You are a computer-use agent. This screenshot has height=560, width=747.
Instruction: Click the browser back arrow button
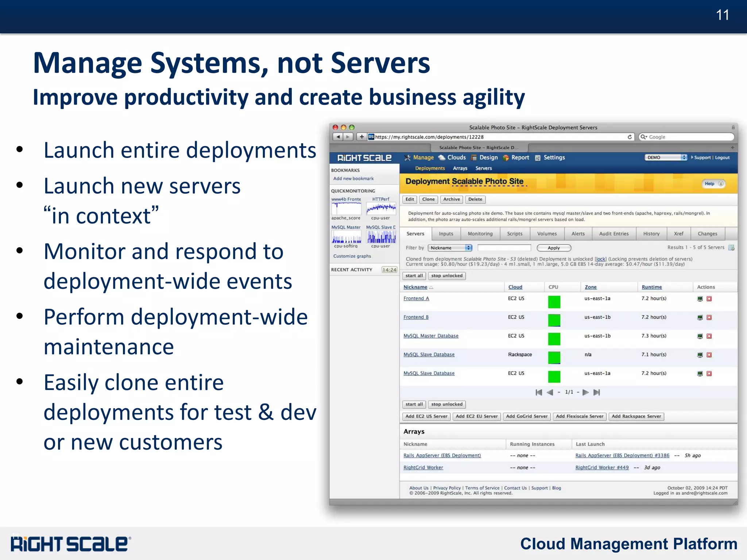click(338, 137)
